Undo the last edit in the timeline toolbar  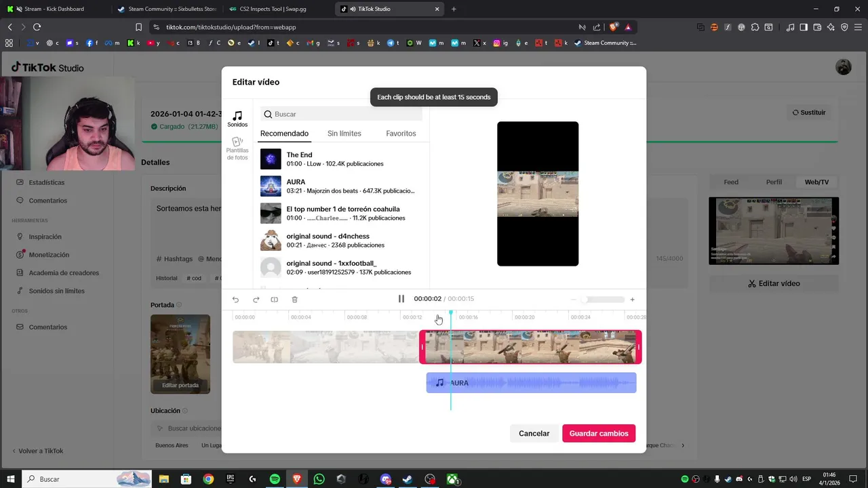(235, 300)
